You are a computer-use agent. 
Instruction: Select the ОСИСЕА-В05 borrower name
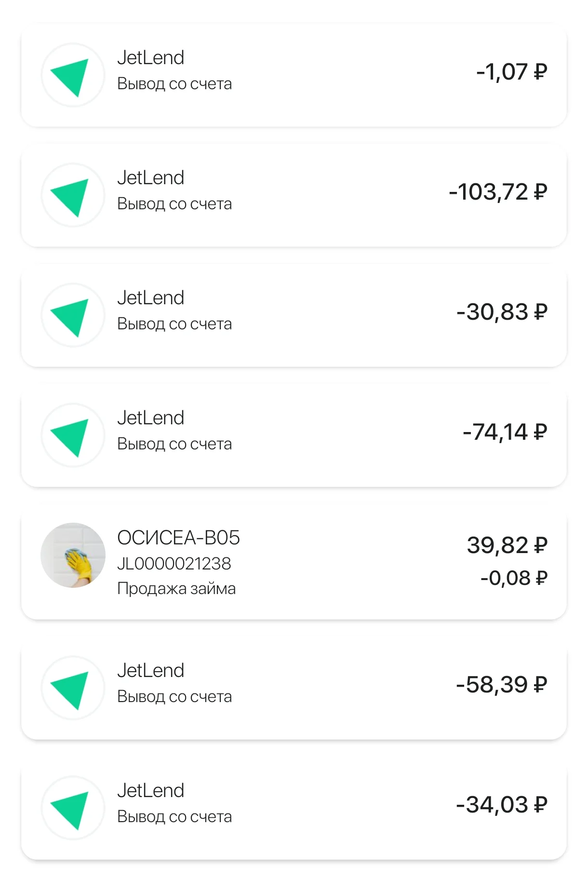click(178, 538)
